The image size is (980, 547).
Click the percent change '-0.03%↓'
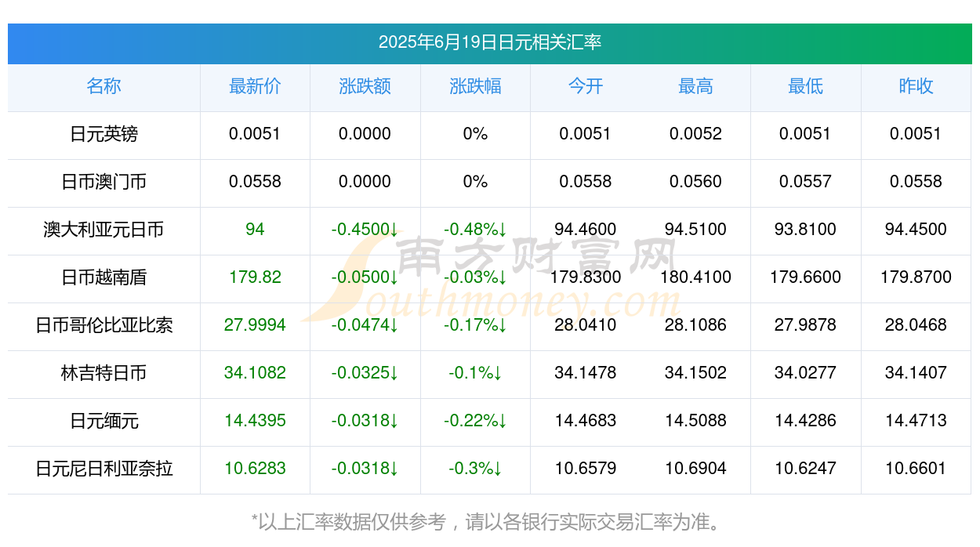click(x=475, y=277)
